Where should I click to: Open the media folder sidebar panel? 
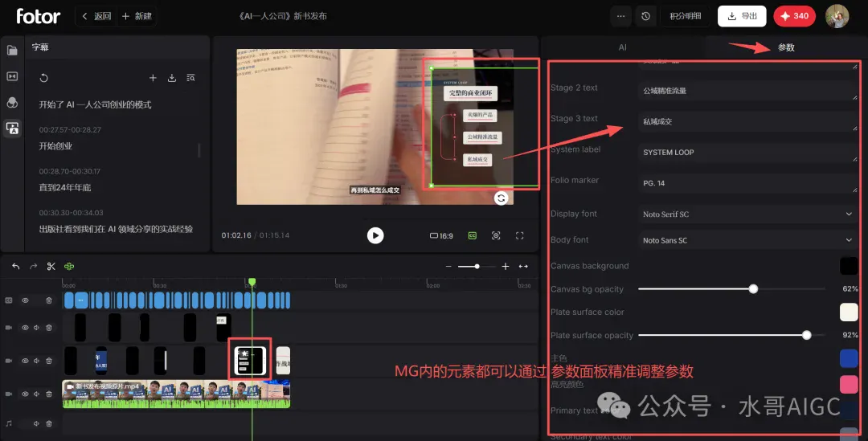click(x=12, y=51)
